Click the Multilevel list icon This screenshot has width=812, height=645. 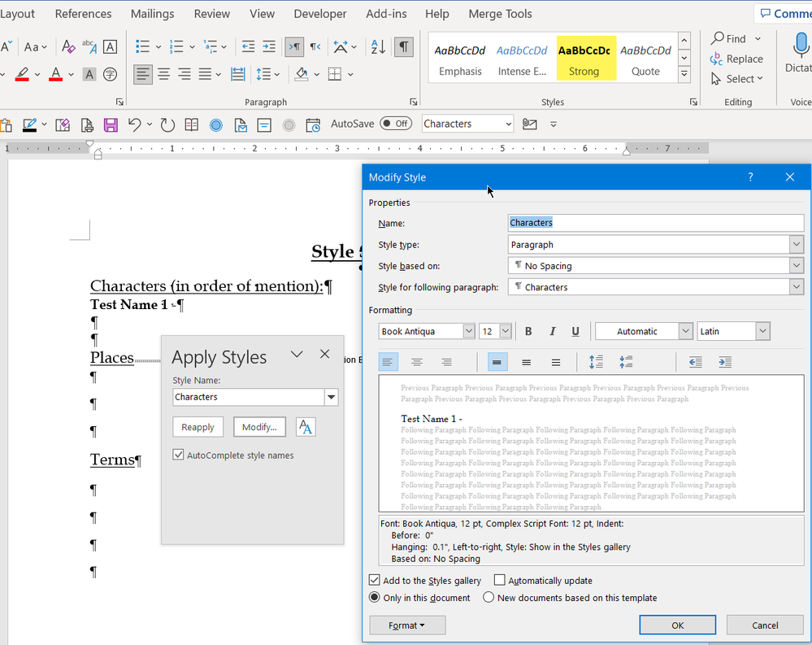tap(211, 46)
